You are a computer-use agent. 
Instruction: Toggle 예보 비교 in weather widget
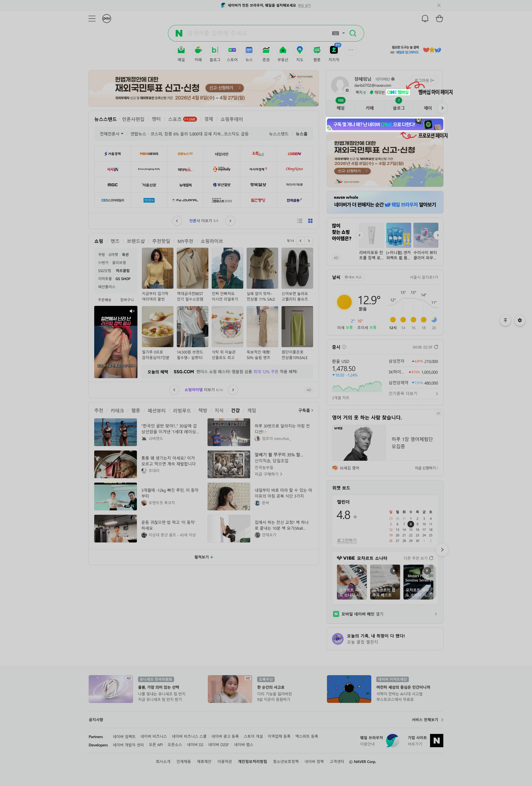354,277
